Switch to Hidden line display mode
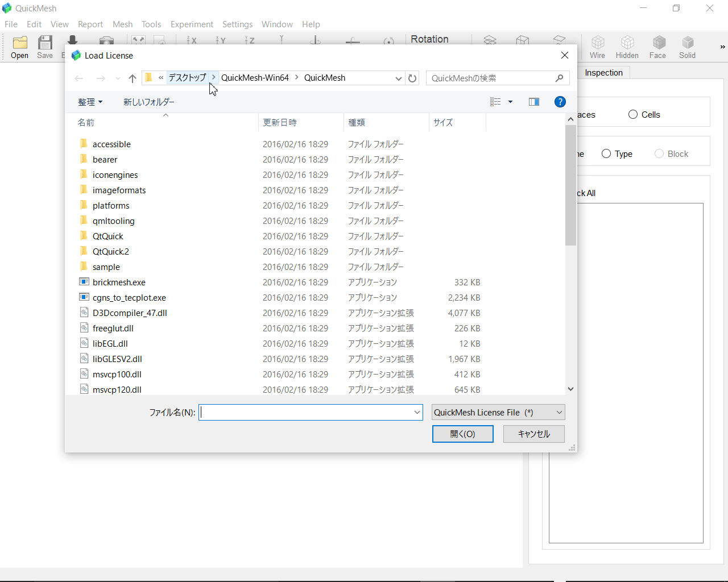 click(x=627, y=47)
